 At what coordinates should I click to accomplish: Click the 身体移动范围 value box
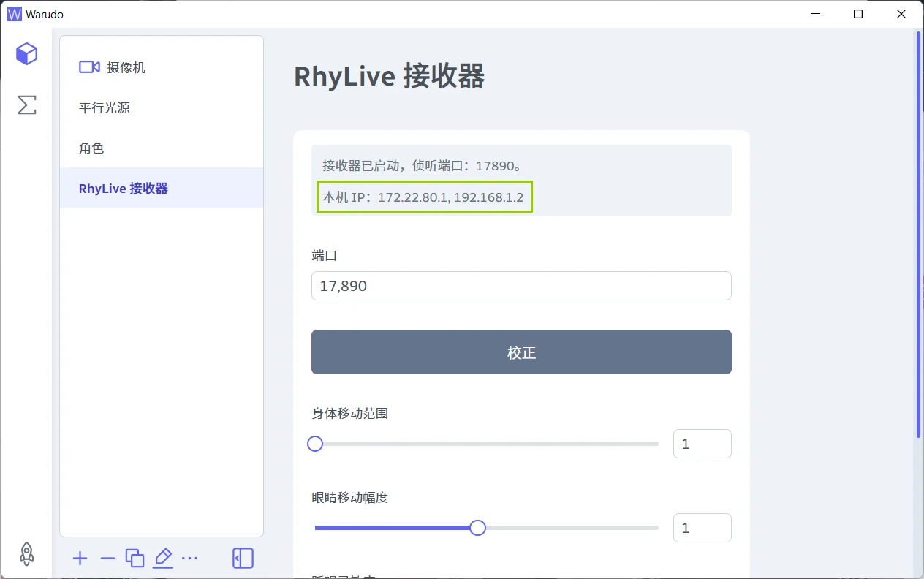pyautogui.click(x=702, y=444)
